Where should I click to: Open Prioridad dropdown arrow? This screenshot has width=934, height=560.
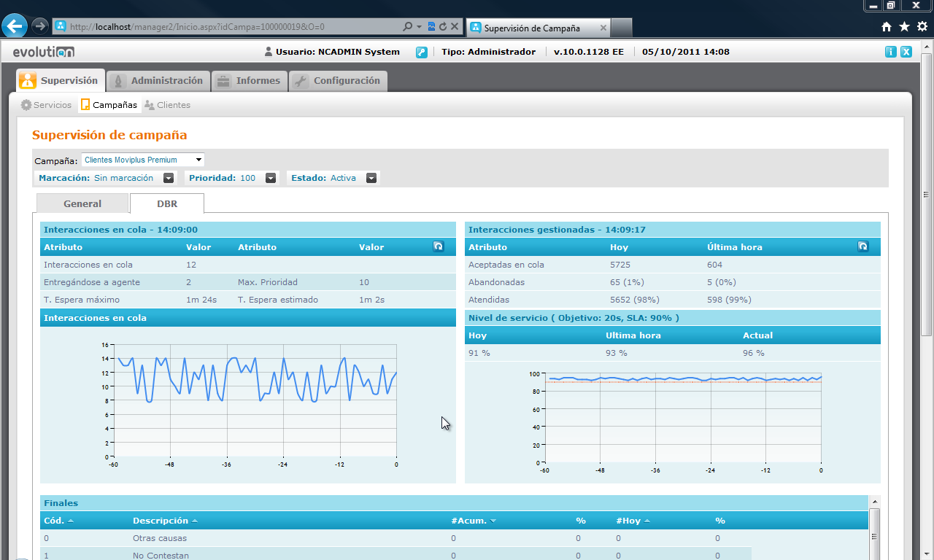coord(271,178)
